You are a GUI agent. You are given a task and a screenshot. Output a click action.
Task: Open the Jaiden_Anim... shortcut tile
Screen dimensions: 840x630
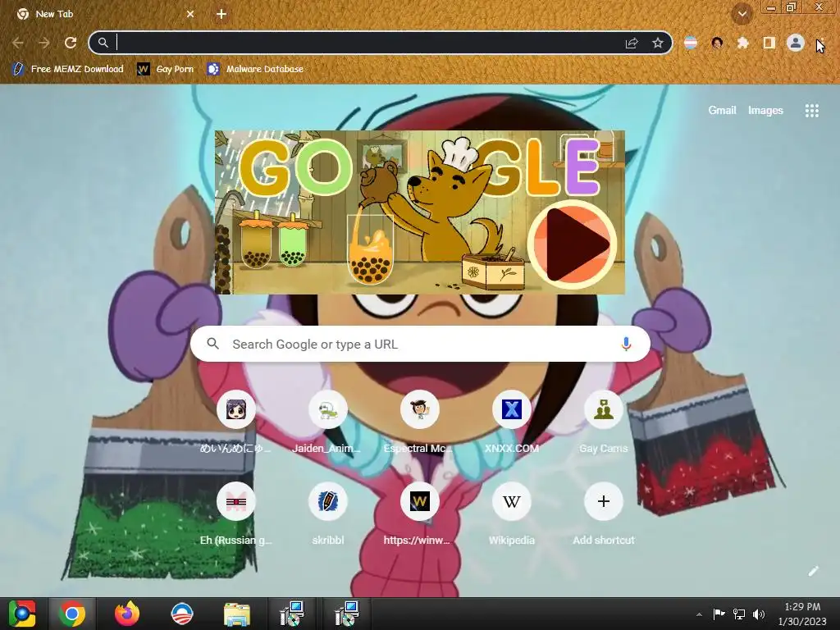click(x=327, y=422)
